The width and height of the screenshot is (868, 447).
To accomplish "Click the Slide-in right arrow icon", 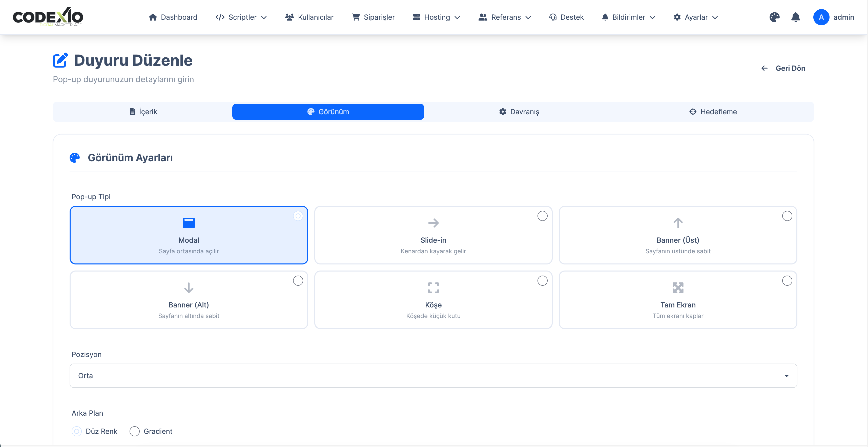I will click(x=433, y=223).
